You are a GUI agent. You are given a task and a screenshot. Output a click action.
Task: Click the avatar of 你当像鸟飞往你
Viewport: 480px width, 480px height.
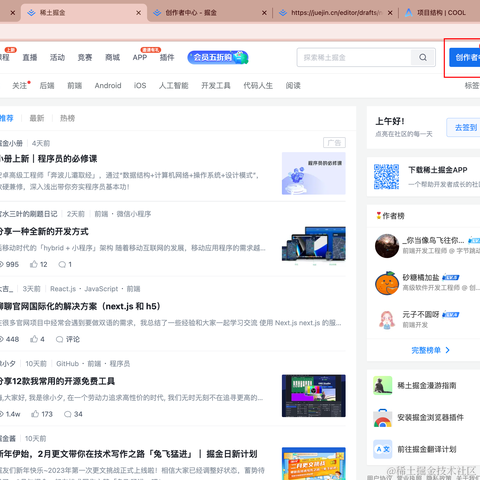pos(387,246)
